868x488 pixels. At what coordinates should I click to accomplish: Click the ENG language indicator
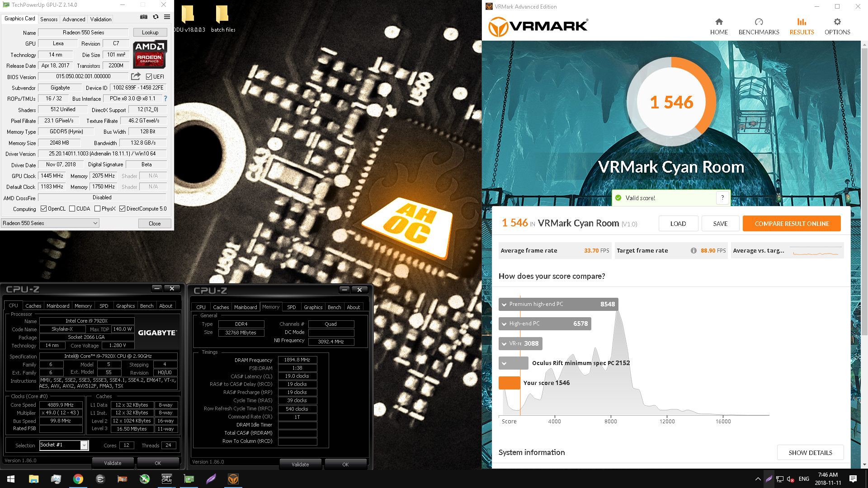[x=804, y=479]
